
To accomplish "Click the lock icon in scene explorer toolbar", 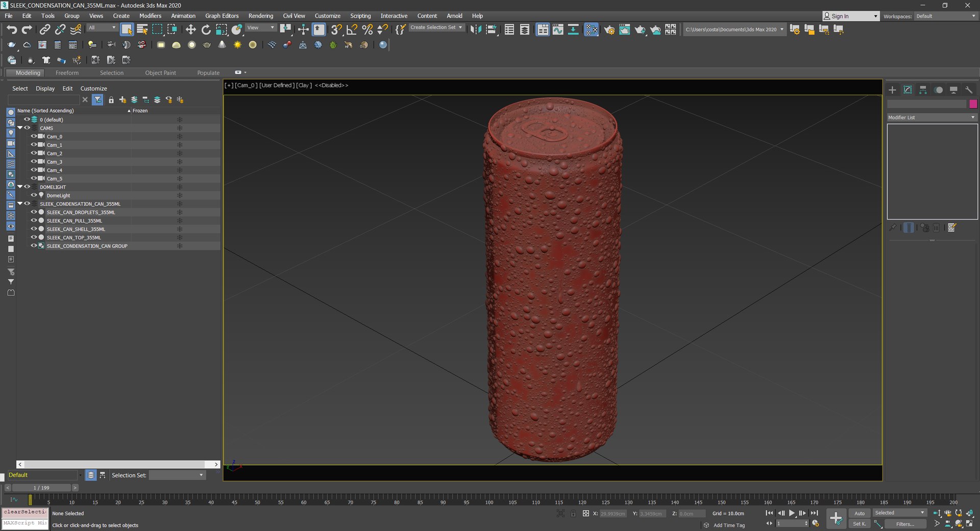I will coord(111,100).
